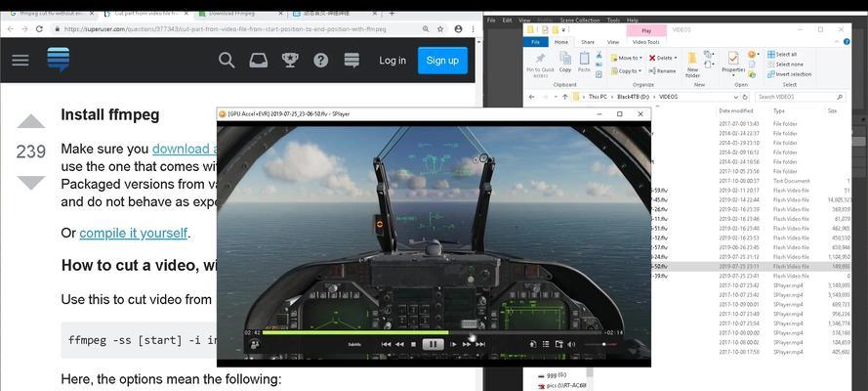868x391 pixels.
Task: Click the SPlayer user icon at bottom-left
Action: coord(255,344)
